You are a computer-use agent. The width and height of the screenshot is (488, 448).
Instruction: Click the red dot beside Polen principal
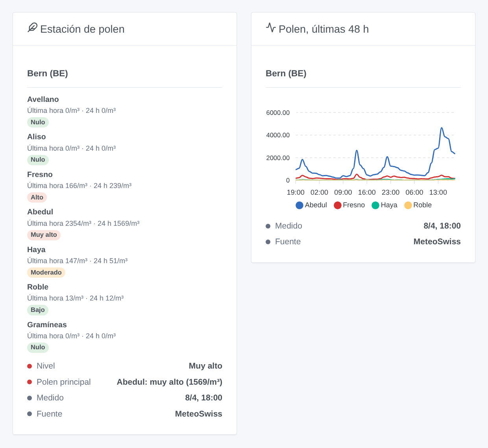tap(30, 382)
